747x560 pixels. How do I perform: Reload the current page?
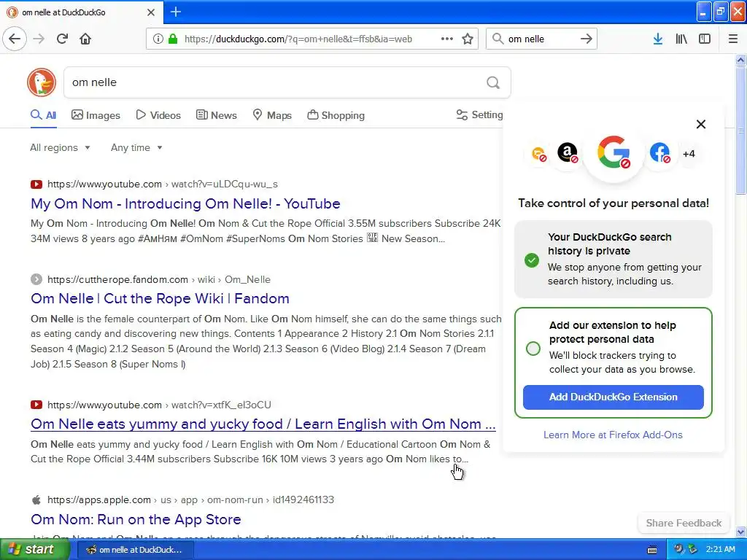(62, 39)
